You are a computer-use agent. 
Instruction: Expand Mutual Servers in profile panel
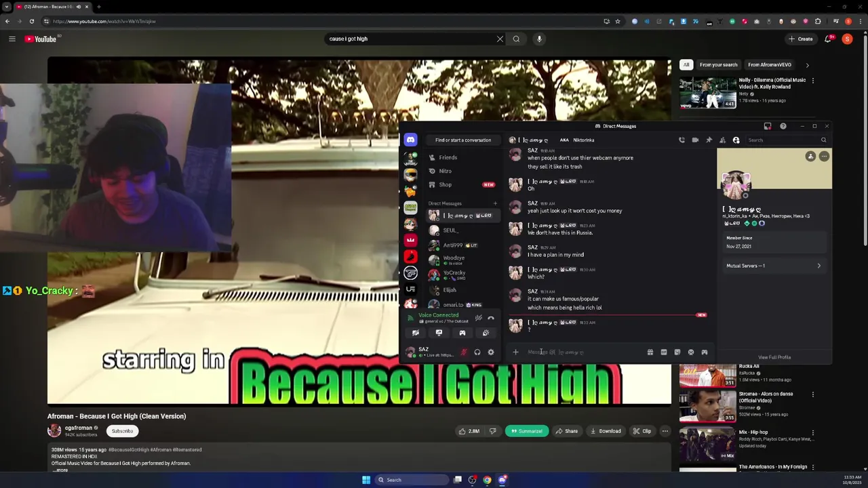(774, 266)
